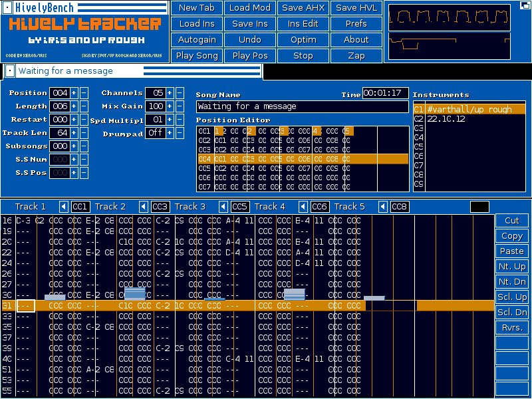Click the Undo button
Viewport: 532px width, 399px height.
pyautogui.click(x=250, y=40)
